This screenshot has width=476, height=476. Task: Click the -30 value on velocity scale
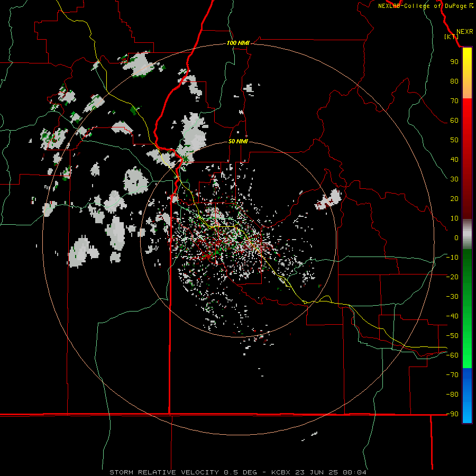452,297
